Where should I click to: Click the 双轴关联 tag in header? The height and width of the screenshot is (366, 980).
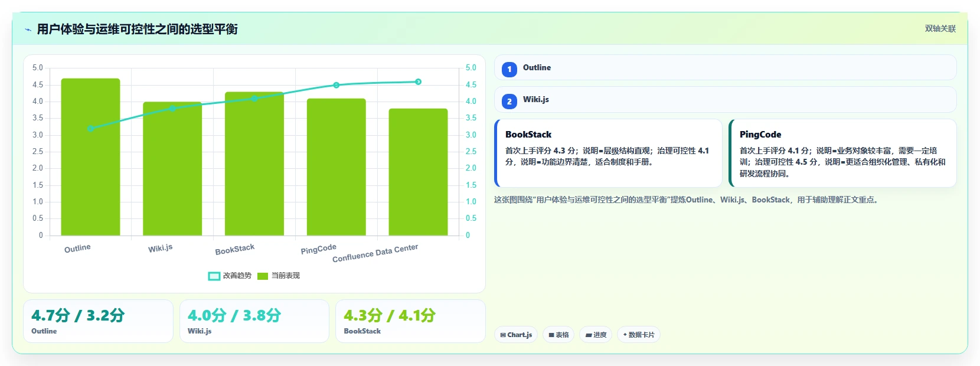[940, 29]
